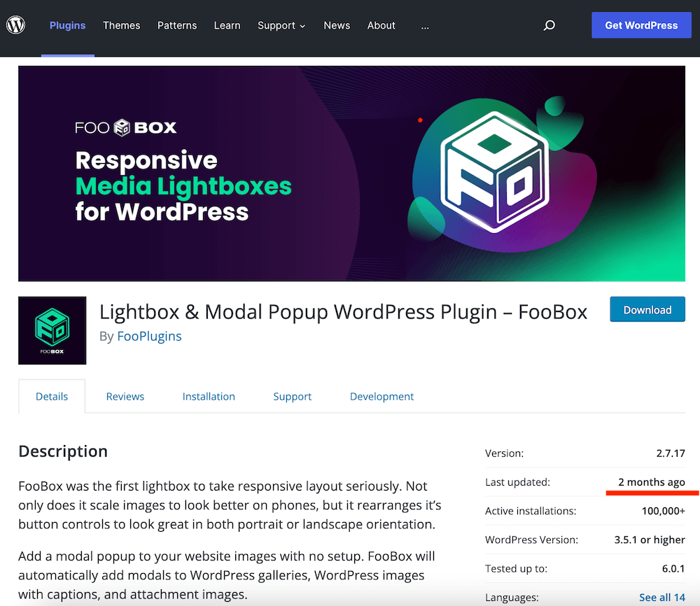700x606 pixels.
Task: Click the WordPress logo icon
Action: pyautogui.click(x=15, y=25)
